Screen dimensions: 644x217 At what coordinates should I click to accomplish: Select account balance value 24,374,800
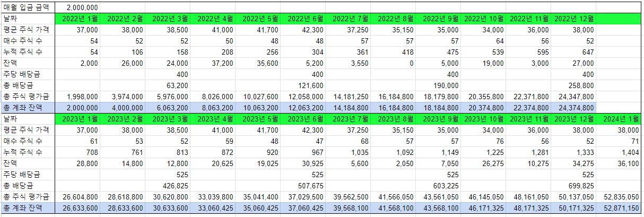(x=573, y=108)
